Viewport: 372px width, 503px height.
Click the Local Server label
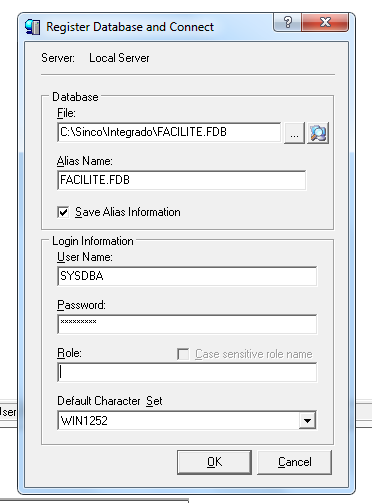pos(119,58)
